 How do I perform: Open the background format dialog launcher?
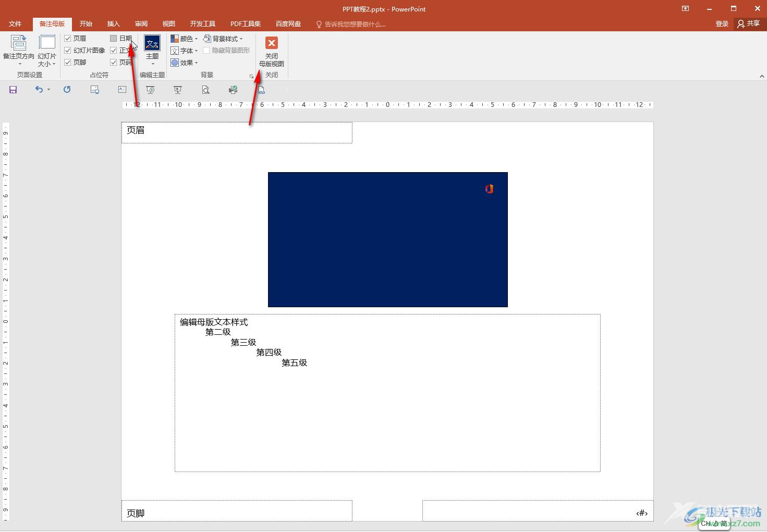point(251,76)
